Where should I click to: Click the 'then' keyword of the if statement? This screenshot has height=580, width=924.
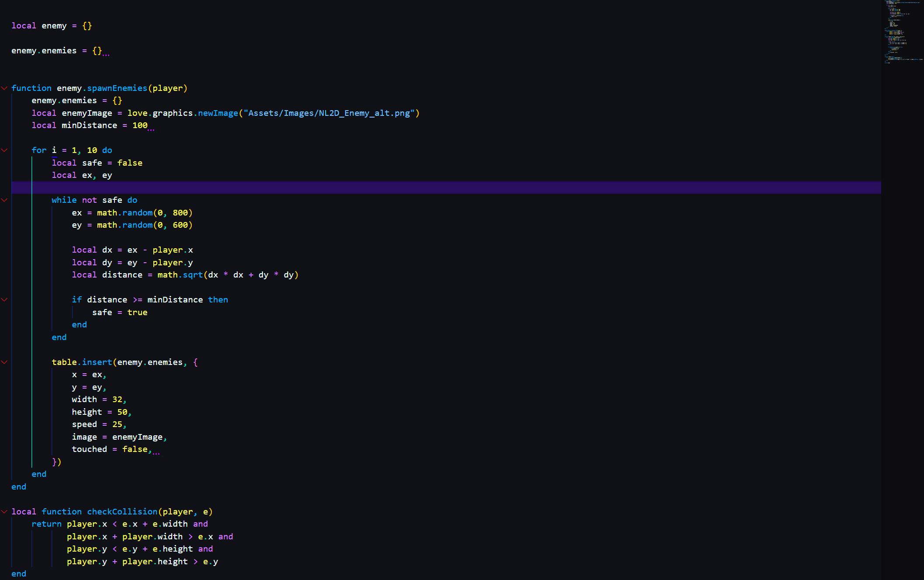pyautogui.click(x=218, y=300)
